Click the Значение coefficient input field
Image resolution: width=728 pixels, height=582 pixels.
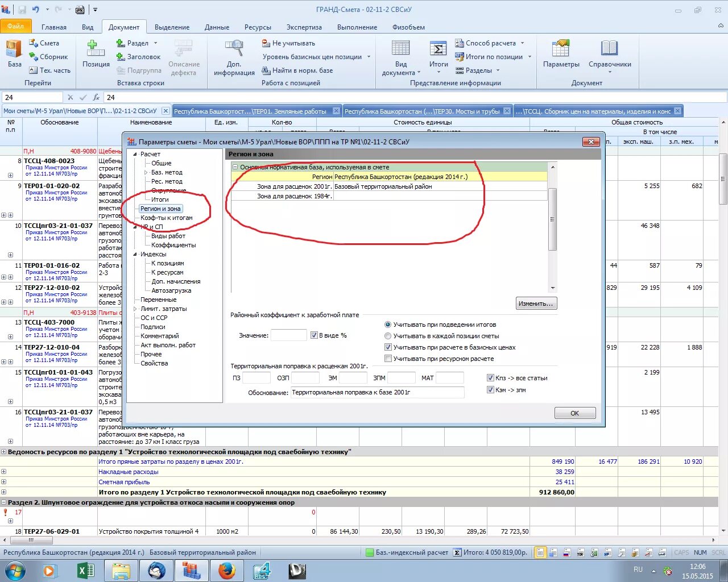(289, 335)
